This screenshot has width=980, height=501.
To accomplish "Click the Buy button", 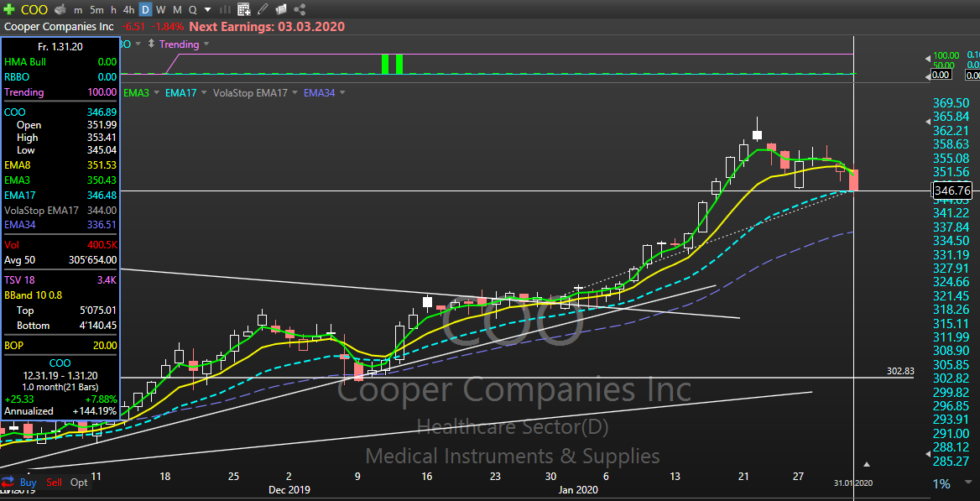I will click(x=28, y=483).
